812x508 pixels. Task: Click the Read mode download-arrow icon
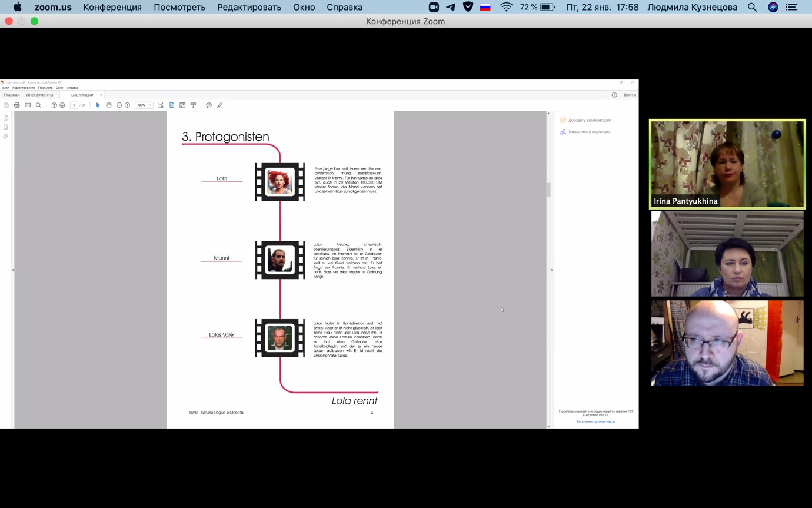pyautogui.click(x=193, y=105)
